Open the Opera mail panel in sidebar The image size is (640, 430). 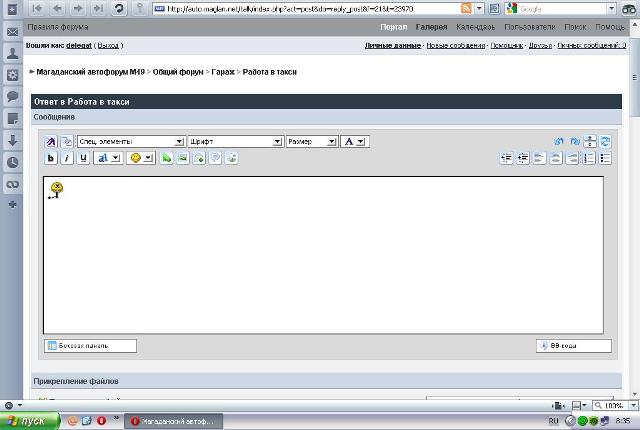click(12, 31)
